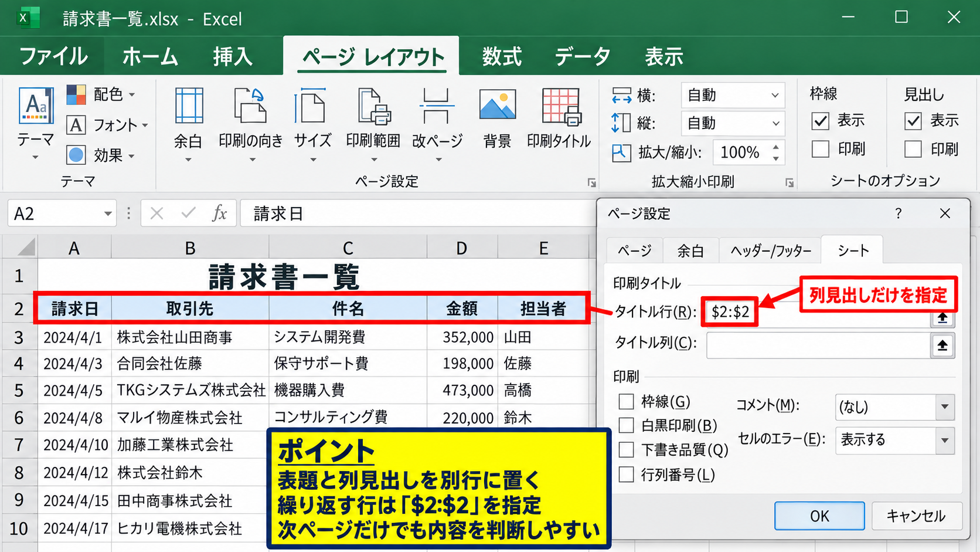This screenshot has height=552, width=980.
Task: Click the タイトル列(C) input field
Action: point(818,346)
